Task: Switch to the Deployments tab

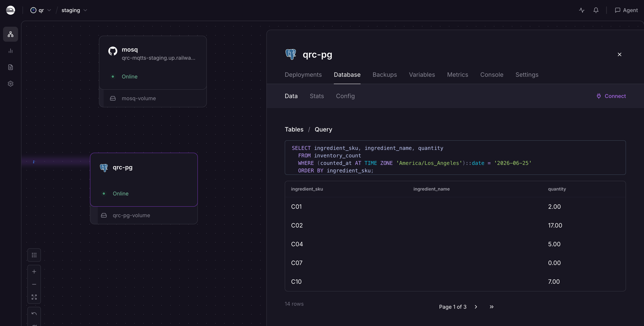Action: (303, 75)
